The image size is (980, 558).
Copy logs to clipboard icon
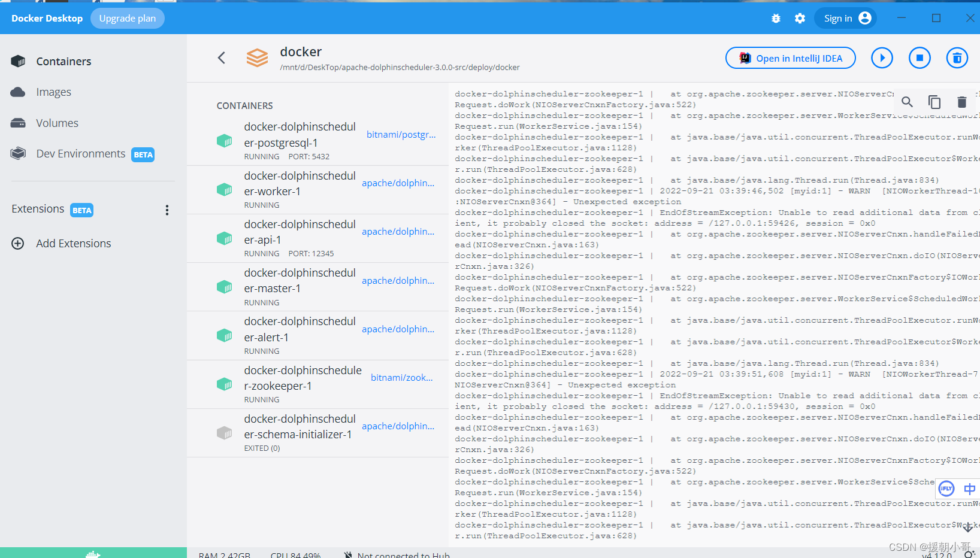(x=934, y=102)
